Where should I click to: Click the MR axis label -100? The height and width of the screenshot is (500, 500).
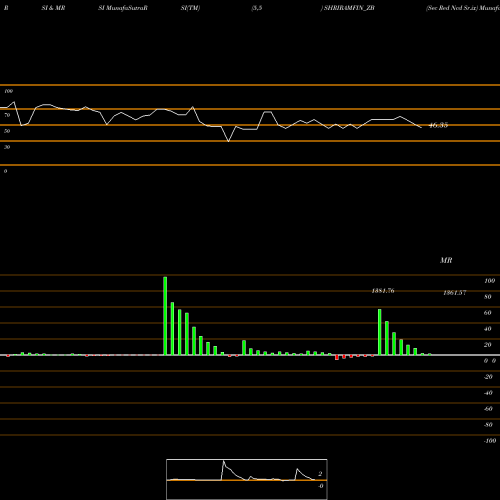pos(490,441)
